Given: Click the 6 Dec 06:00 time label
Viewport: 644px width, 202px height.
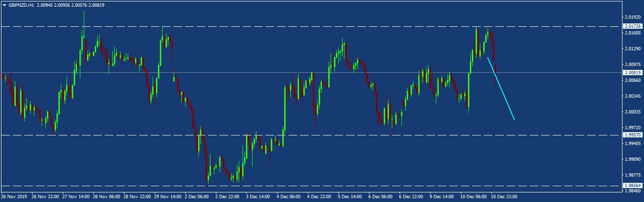Looking at the screenshot, I should pos(380,197).
